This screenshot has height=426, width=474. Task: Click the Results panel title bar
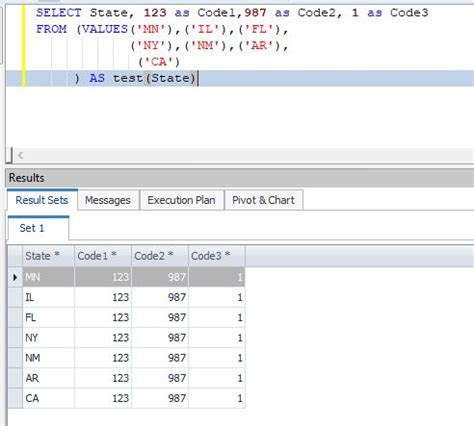[240, 178]
